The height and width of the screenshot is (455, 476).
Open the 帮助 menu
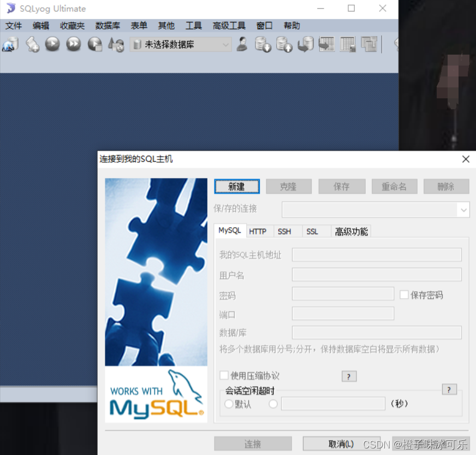pos(291,26)
